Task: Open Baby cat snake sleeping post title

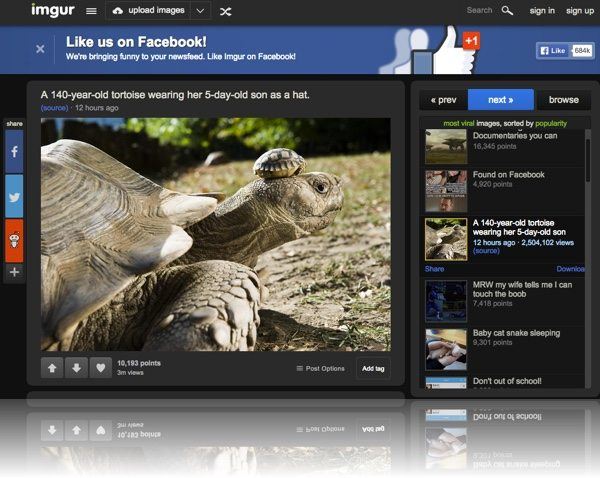Action: pos(516,333)
